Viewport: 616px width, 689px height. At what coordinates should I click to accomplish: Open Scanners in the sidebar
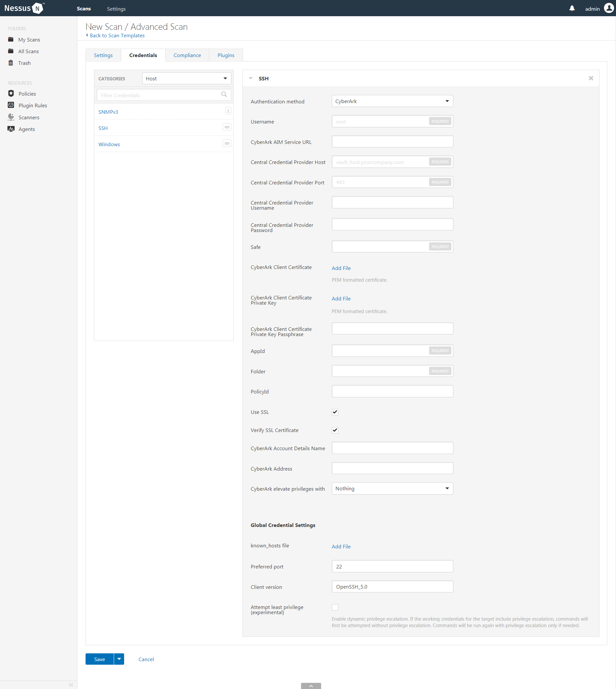(29, 117)
